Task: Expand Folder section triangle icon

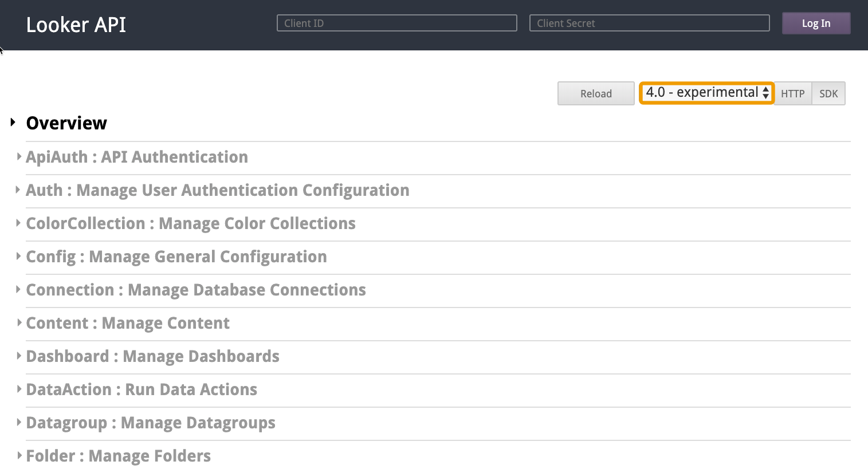Action: click(19, 455)
